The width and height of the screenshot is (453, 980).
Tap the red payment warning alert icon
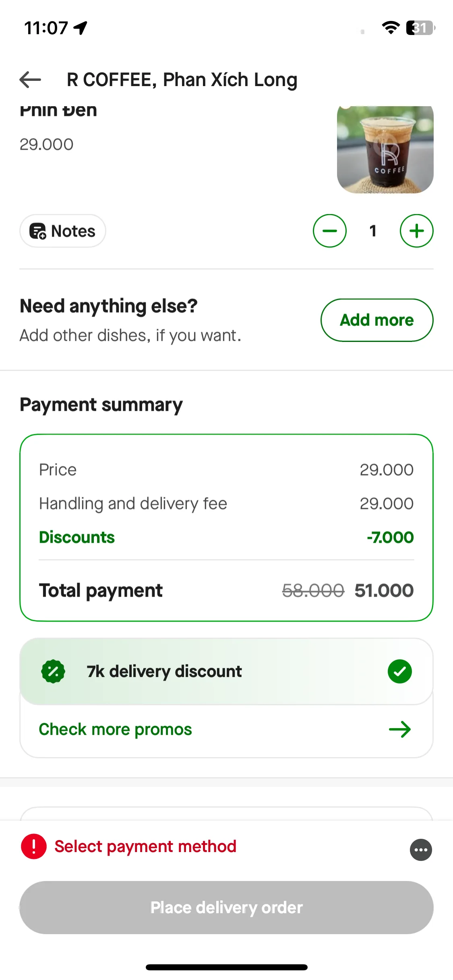tap(33, 846)
